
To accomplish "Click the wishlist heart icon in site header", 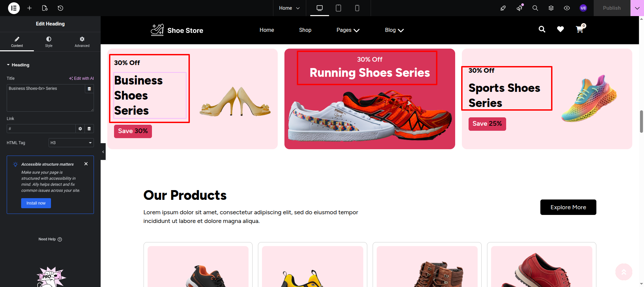I will pos(560,30).
